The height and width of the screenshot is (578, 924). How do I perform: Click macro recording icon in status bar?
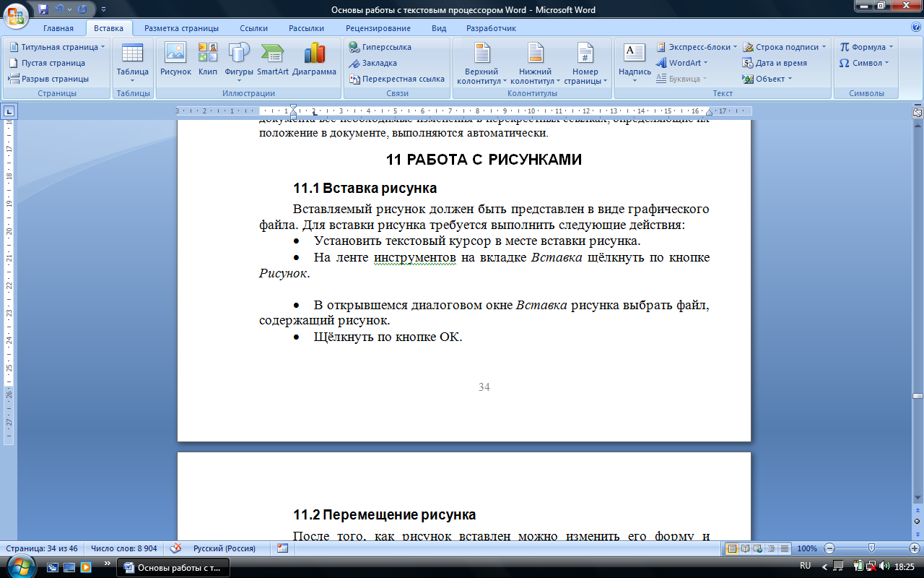tap(282, 548)
